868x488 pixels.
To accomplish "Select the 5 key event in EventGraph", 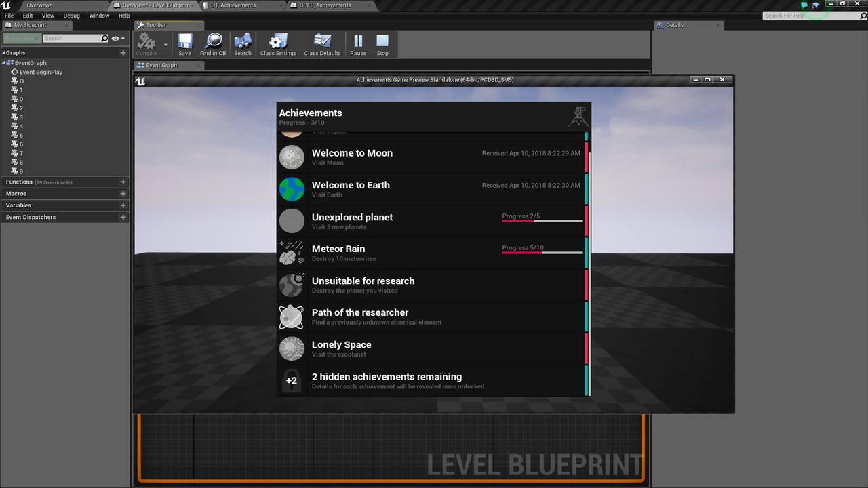I will pos(21,135).
